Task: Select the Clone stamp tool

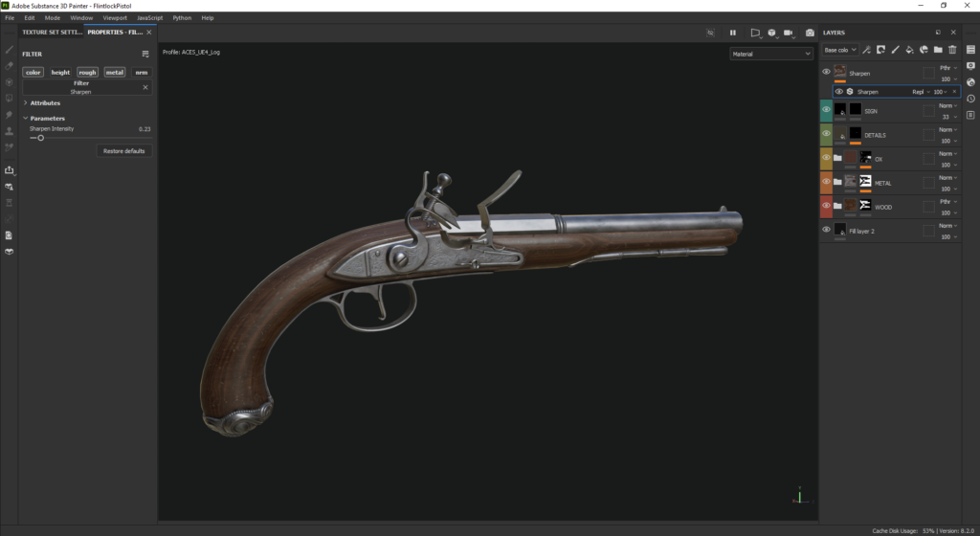Action: coord(10,131)
